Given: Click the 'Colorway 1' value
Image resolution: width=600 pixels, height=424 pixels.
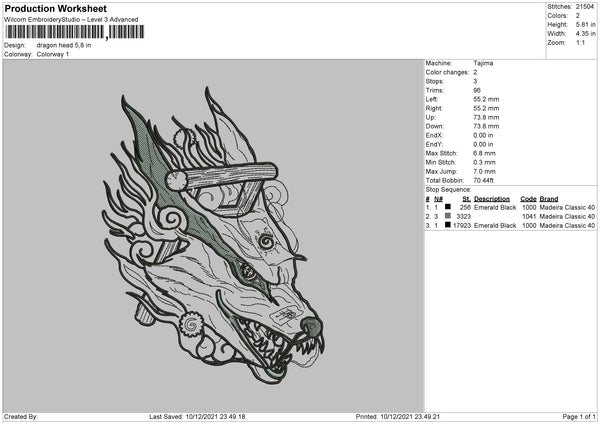Looking at the screenshot, I should [x=53, y=54].
